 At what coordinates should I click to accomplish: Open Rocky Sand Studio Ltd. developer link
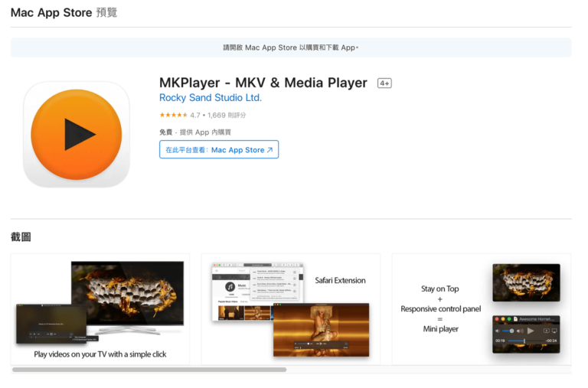tap(211, 98)
